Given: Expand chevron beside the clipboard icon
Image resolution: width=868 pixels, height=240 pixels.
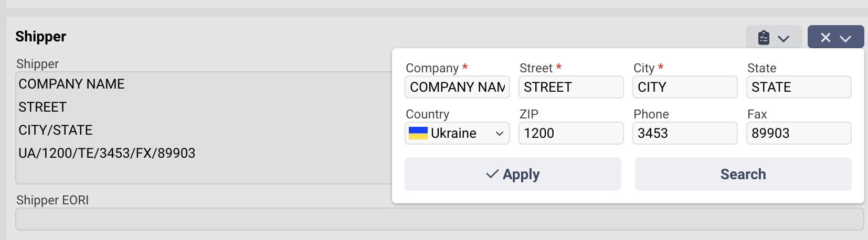Looking at the screenshot, I should [784, 38].
